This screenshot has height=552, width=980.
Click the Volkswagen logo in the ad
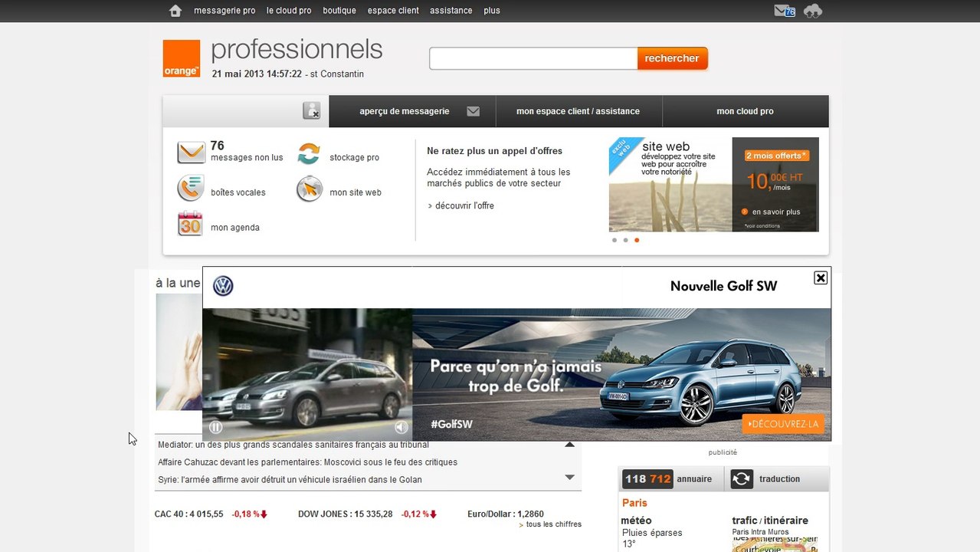[223, 286]
